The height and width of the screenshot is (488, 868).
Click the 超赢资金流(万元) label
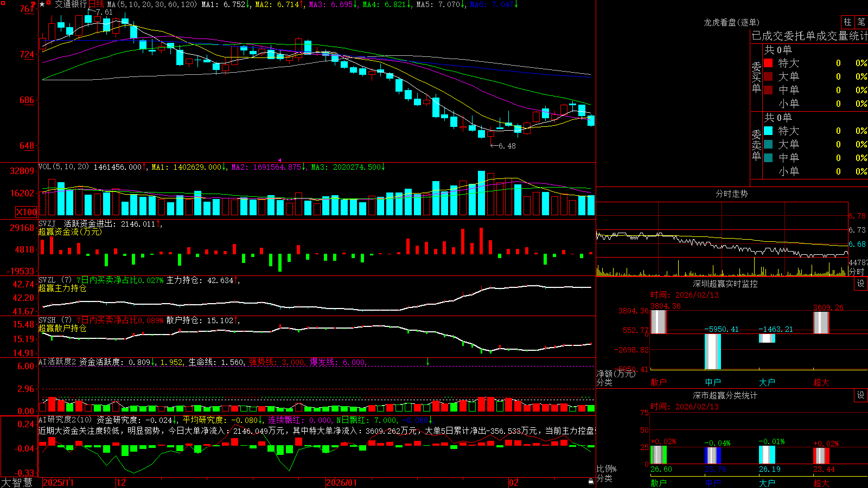[70, 232]
